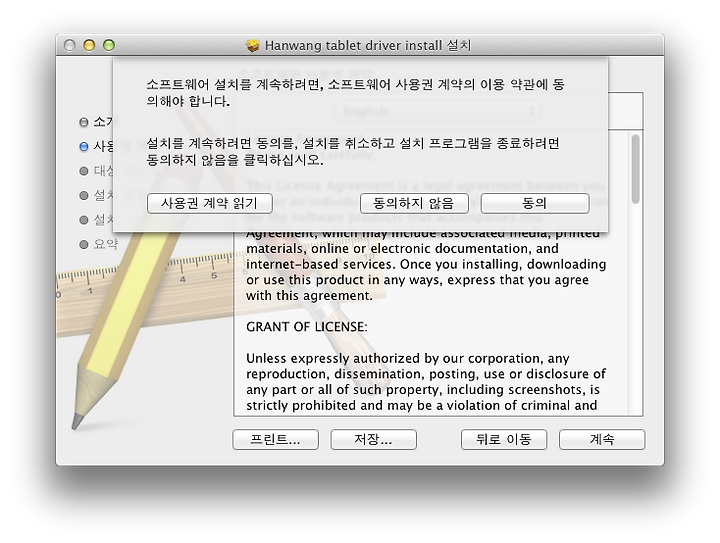Image resolution: width=720 pixels, height=543 pixels.
Task: Click the 저장... (Save) button
Action: tap(373, 440)
